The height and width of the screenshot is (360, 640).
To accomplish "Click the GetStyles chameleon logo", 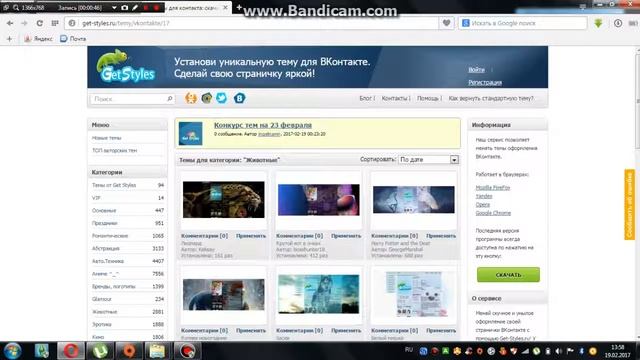I will pyautogui.click(x=126, y=67).
